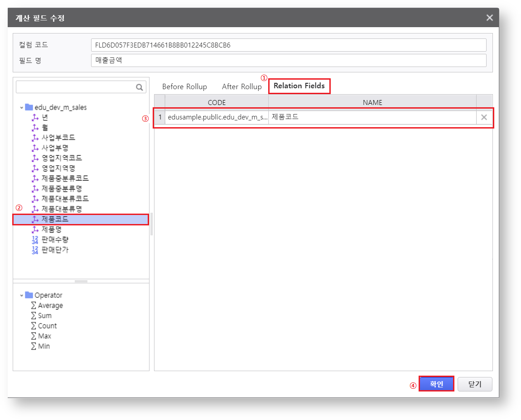Click the dimension icon beside 년
This screenshot has width=521, height=420.
point(35,117)
